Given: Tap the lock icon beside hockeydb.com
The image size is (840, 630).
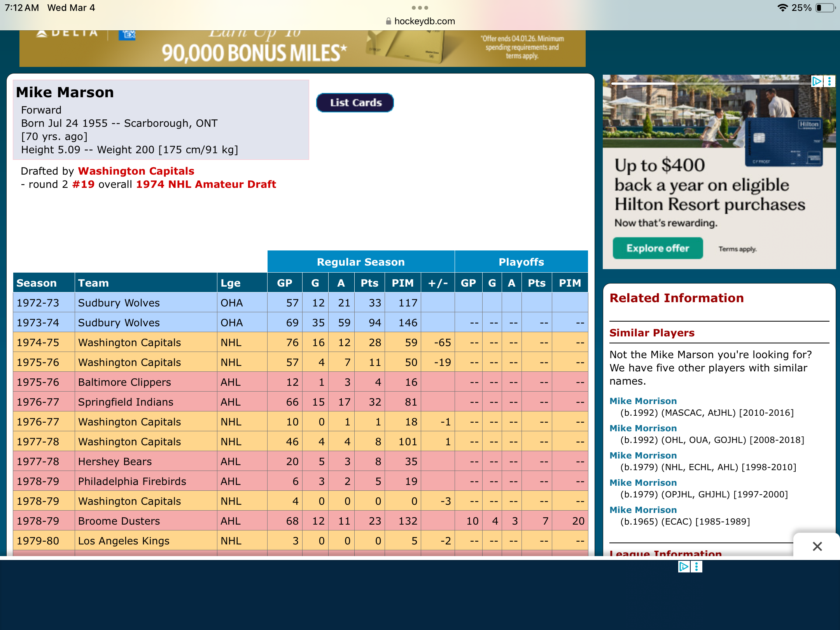Looking at the screenshot, I should [x=388, y=21].
